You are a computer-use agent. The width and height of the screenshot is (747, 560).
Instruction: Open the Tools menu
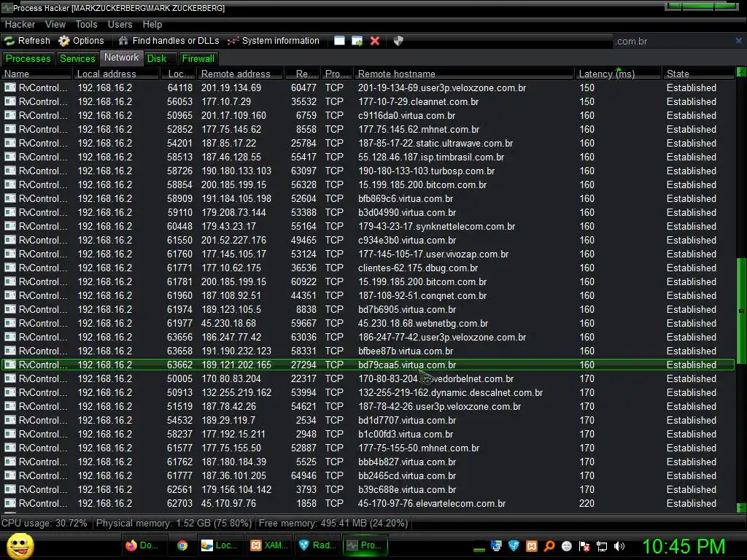click(x=86, y=24)
